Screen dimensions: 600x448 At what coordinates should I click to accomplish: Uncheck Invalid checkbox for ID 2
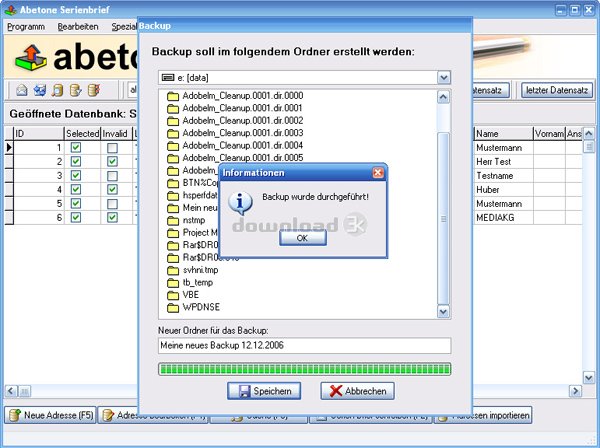tap(112, 161)
